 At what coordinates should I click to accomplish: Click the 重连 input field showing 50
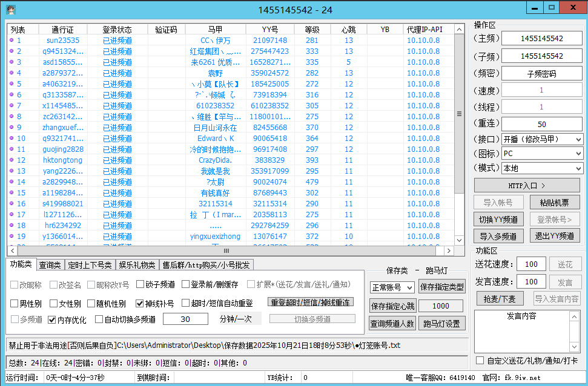(x=541, y=124)
